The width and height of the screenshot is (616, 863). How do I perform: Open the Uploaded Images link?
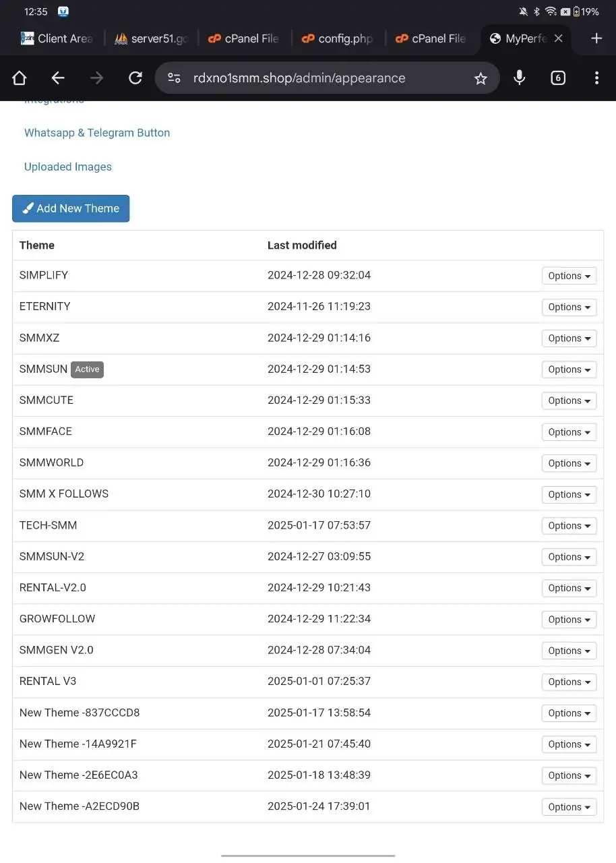click(68, 167)
